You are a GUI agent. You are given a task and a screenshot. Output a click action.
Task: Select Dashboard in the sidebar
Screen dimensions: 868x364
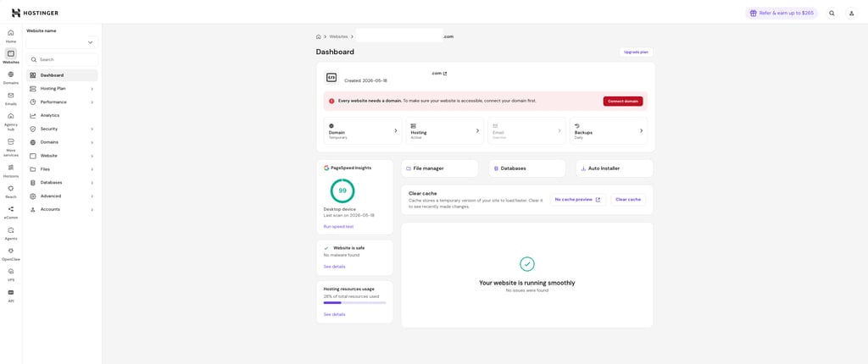62,75
